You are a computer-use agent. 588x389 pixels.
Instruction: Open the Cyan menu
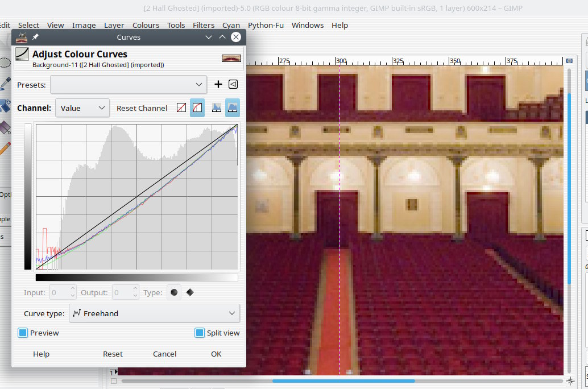[x=231, y=25]
